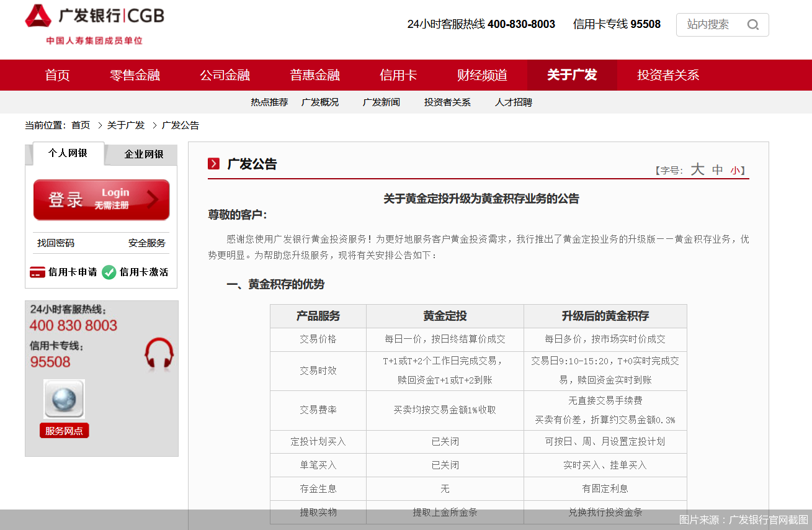Screen dimensions: 812x530
Task: Open the 信用卡 navigation menu
Action: [x=398, y=75]
